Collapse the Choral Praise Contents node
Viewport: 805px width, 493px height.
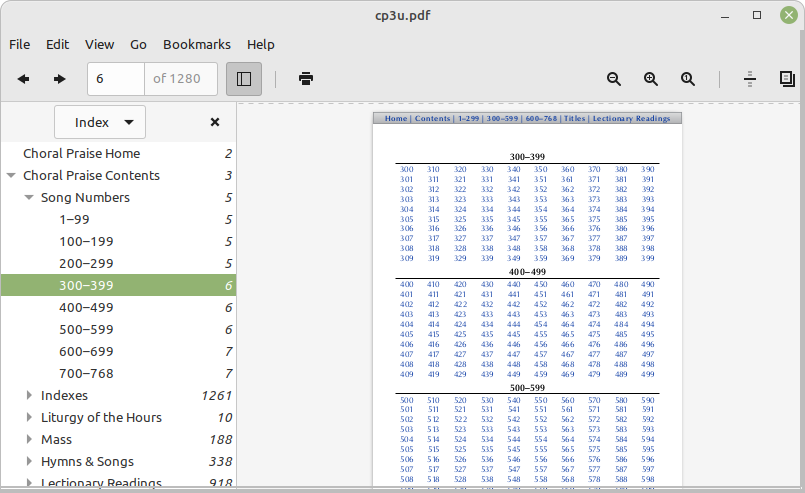click(x=11, y=176)
